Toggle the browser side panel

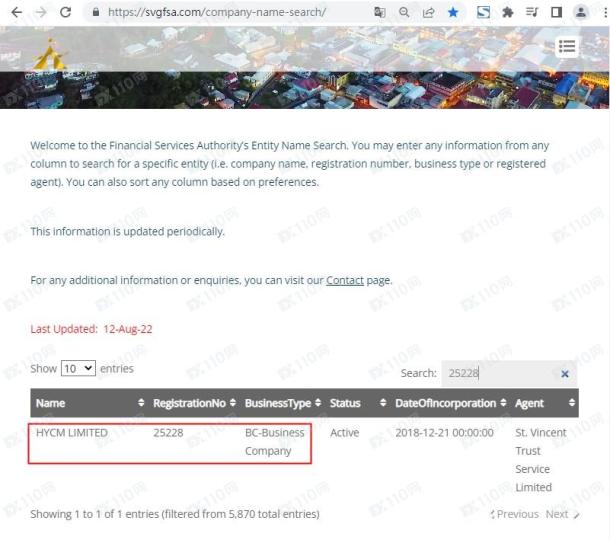(x=556, y=12)
